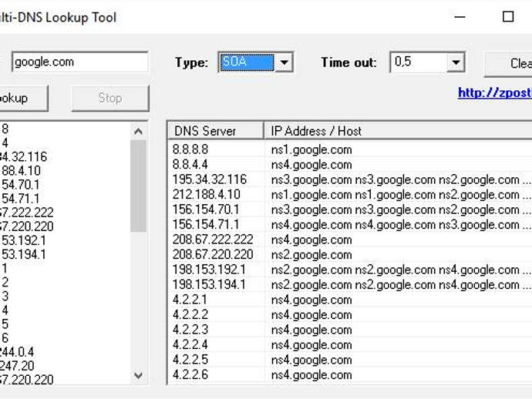
Task: Select 44.0.4 entry in the left server list
Action: [x=17, y=352]
